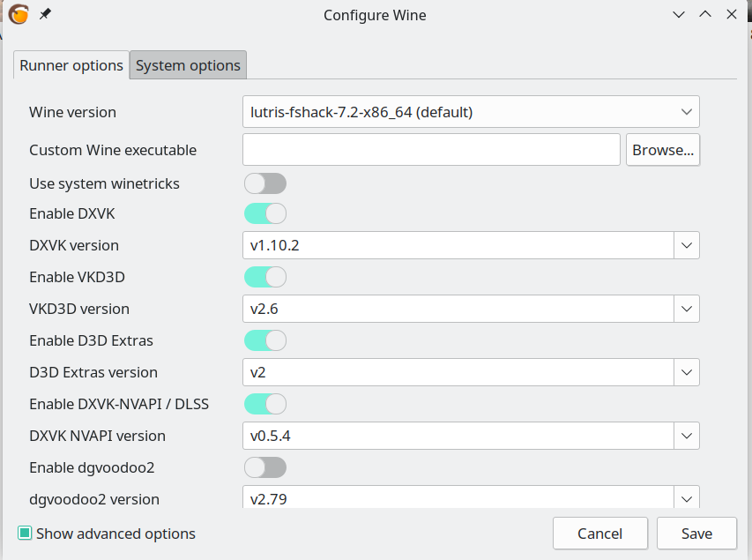The width and height of the screenshot is (752, 560).
Task: Click the Browse... button
Action: pyautogui.click(x=663, y=150)
